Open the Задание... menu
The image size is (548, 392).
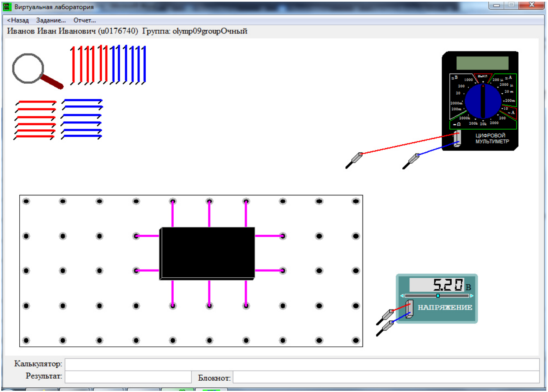click(x=51, y=20)
